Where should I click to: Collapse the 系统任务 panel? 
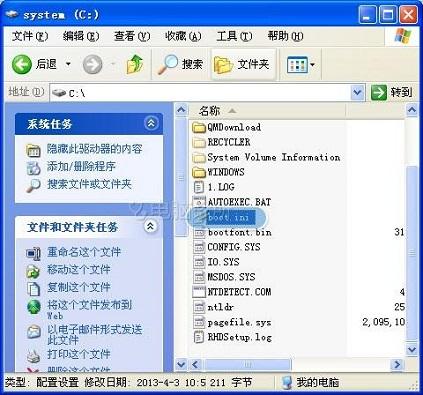[x=151, y=123]
